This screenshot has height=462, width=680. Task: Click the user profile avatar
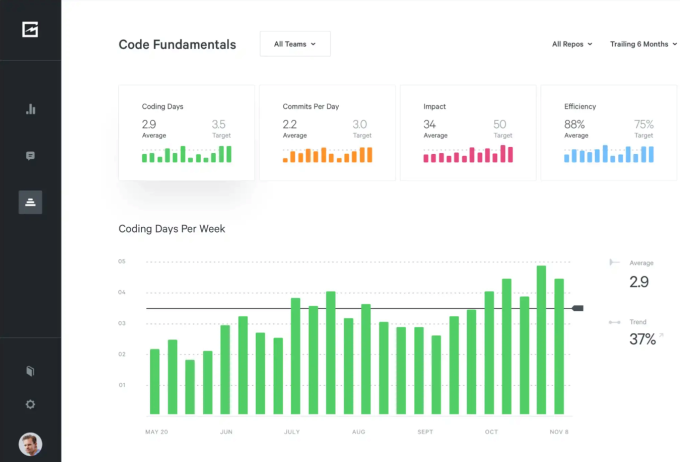click(x=30, y=443)
